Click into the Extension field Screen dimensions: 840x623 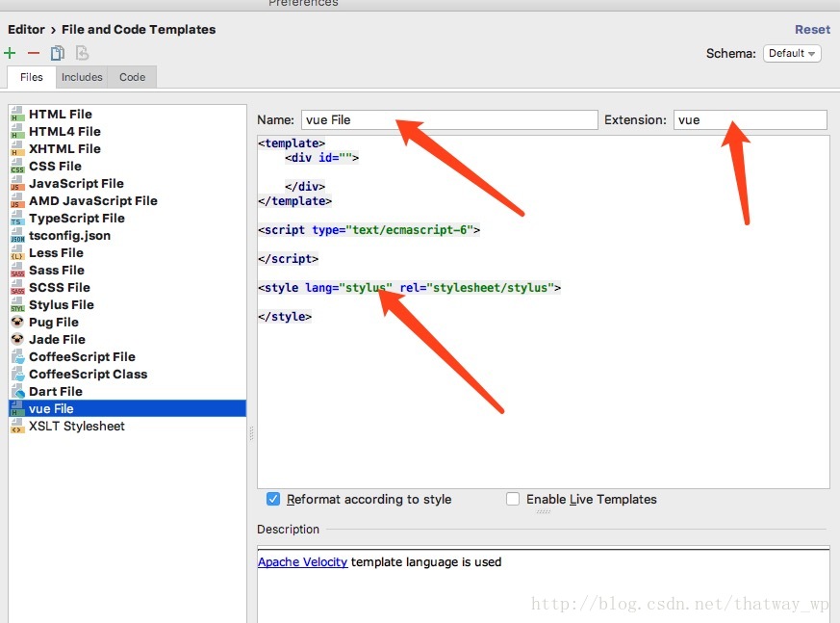pos(750,120)
